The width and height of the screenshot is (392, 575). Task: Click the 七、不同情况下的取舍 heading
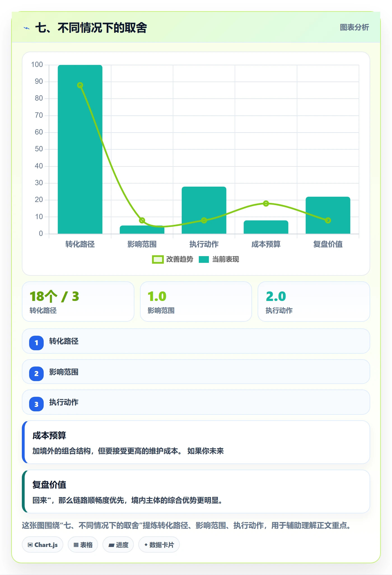pyautogui.click(x=91, y=28)
